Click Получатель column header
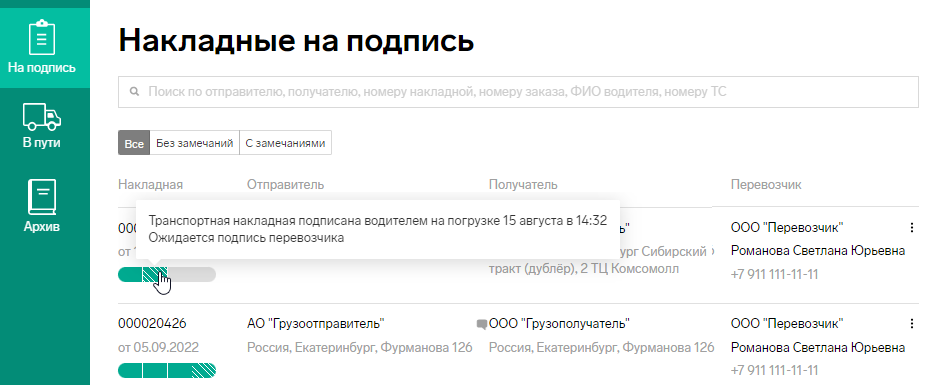The image size is (937, 385). [x=523, y=185]
